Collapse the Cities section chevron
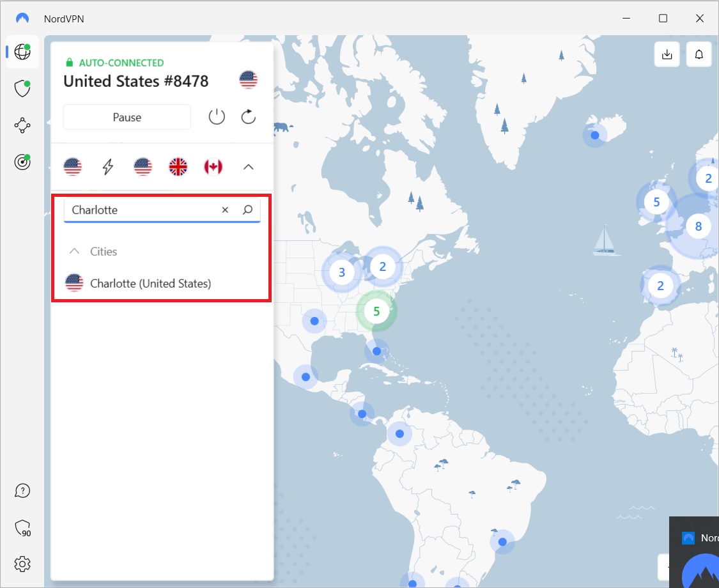719x588 pixels. (x=74, y=251)
